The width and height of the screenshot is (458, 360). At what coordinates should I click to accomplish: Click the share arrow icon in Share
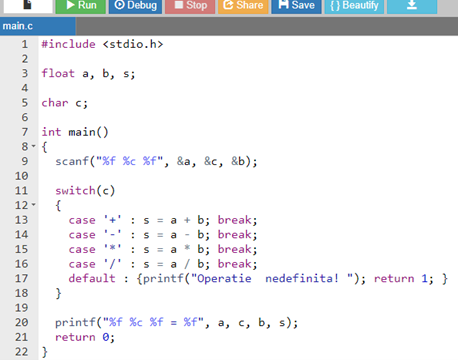coord(228,4)
